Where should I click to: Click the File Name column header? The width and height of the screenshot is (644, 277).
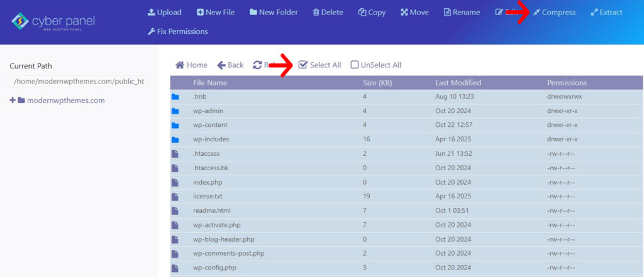(210, 83)
